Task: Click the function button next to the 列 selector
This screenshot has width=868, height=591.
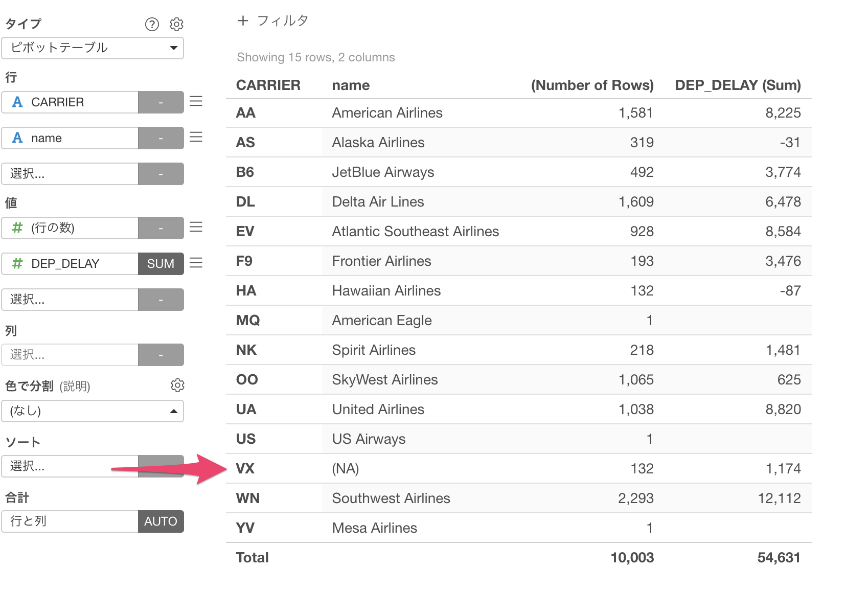Action: click(161, 355)
